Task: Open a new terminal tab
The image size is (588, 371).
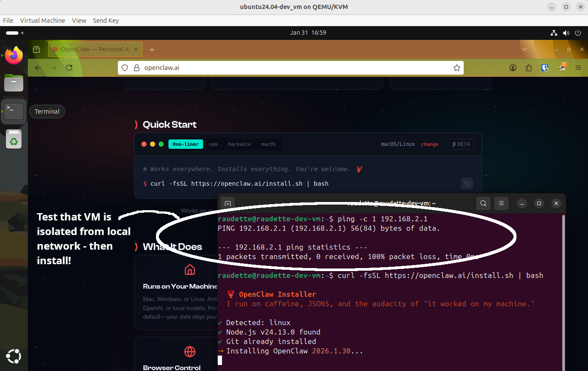Action: click(x=228, y=204)
